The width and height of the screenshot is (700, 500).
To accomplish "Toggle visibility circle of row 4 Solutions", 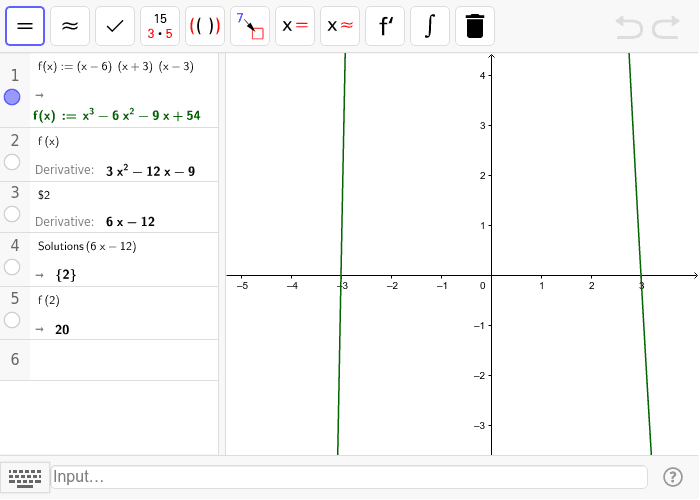I will [12, 267].
